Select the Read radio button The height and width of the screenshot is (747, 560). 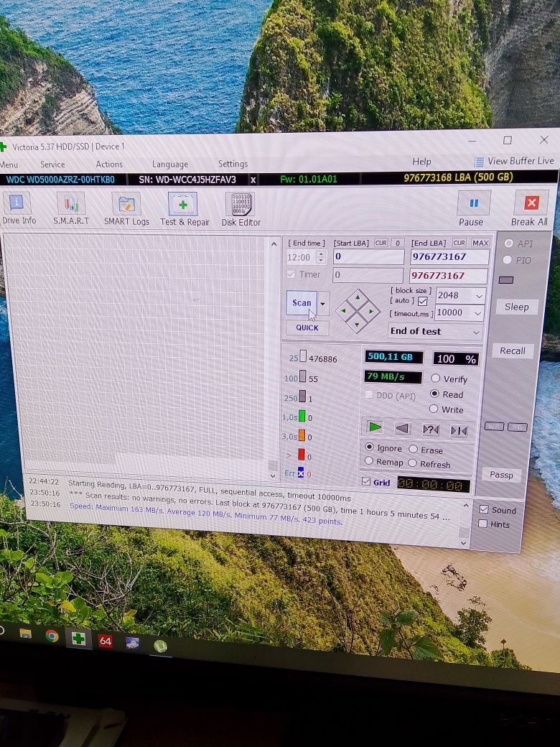tap(434, 394)
